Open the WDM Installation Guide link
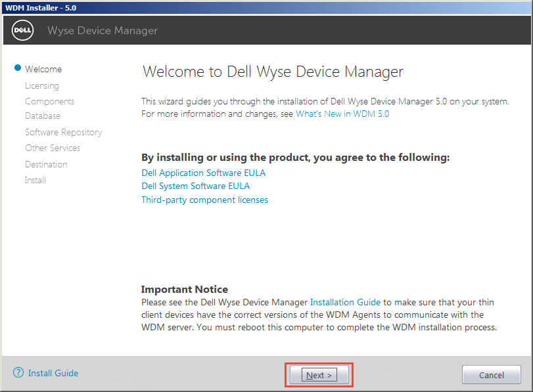Viewport: 533px width, 392px height. point(345,302)
